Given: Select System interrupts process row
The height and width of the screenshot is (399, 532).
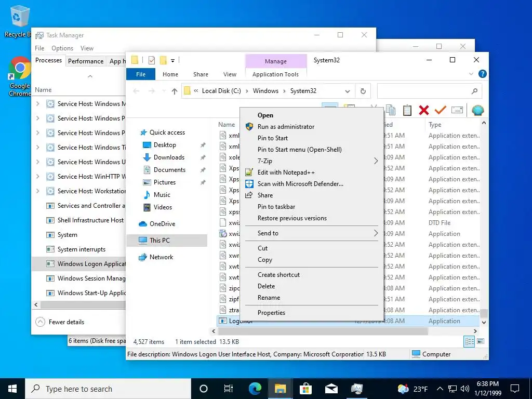Looking at the screenshot, I should pyautogui.click(x=79, y=249).
